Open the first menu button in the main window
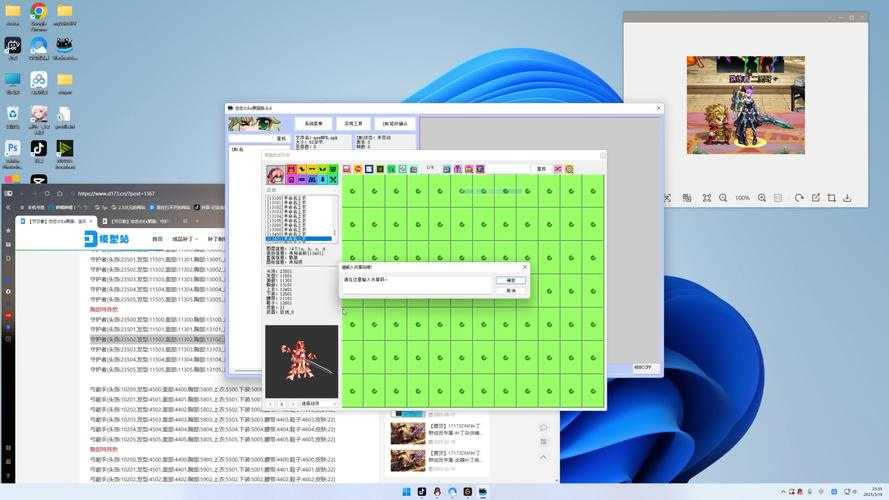 314,124
